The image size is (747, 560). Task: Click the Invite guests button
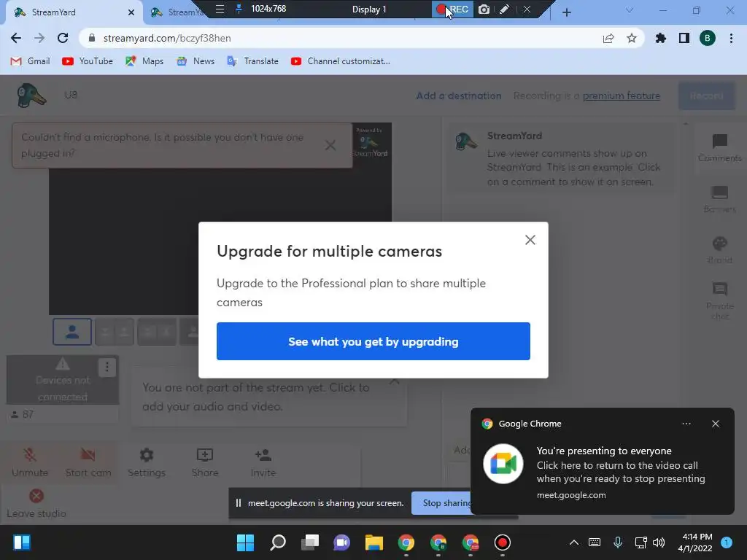[x=263, y=462]
